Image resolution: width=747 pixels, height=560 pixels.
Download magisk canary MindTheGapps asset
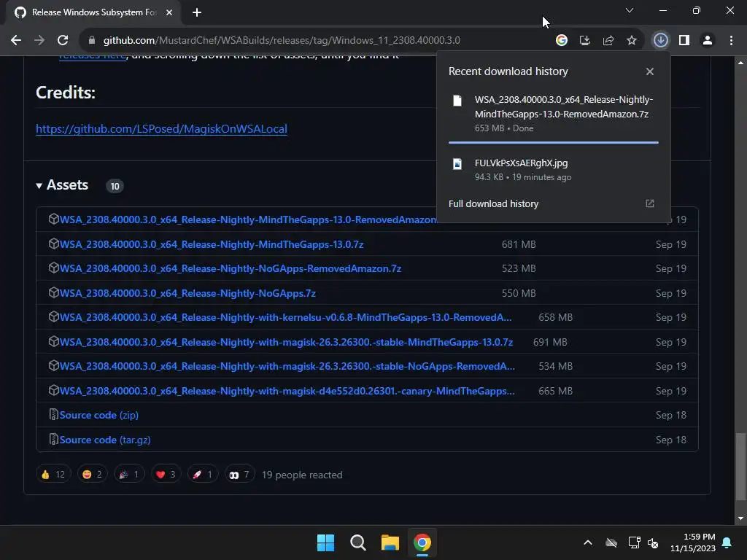[x=287, y=391]
